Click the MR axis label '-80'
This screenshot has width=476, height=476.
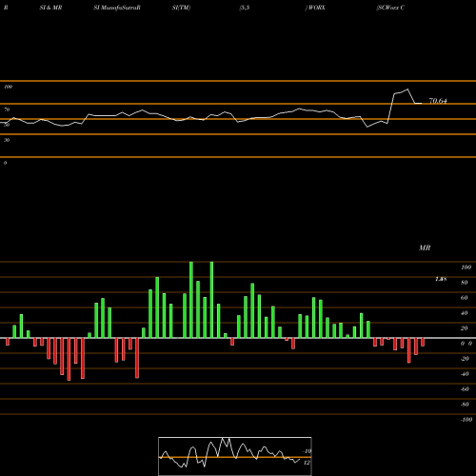[465, 405]
